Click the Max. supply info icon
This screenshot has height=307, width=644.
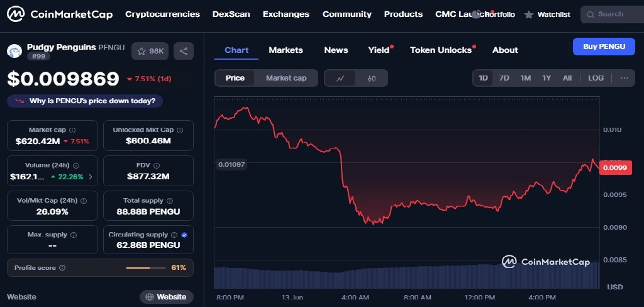click(74, 235)
